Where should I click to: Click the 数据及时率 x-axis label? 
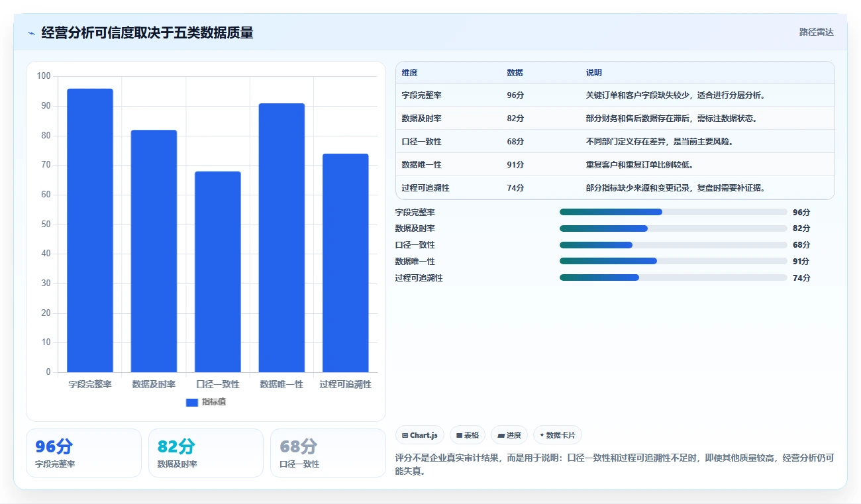[x=154, y=384]
